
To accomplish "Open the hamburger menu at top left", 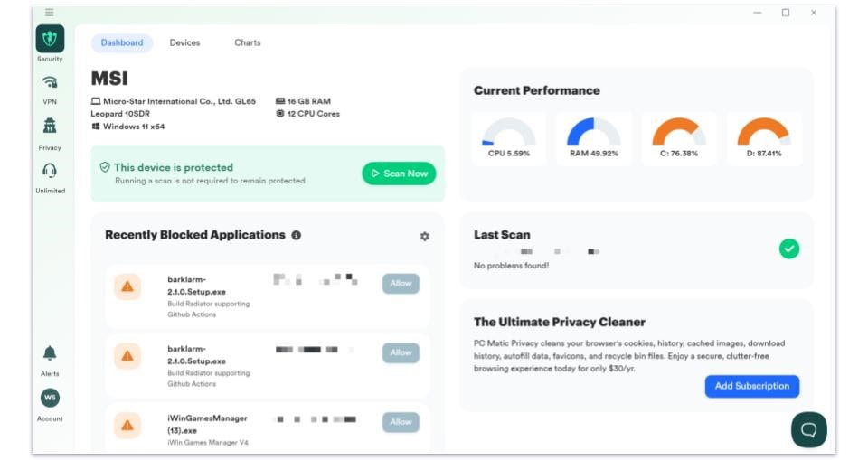I will click(x=49, y=12).
